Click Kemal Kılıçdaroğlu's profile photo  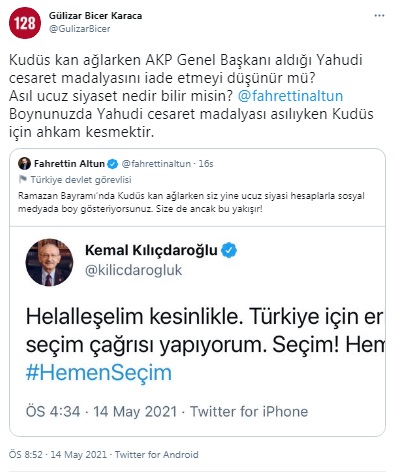tap(49, 262)
